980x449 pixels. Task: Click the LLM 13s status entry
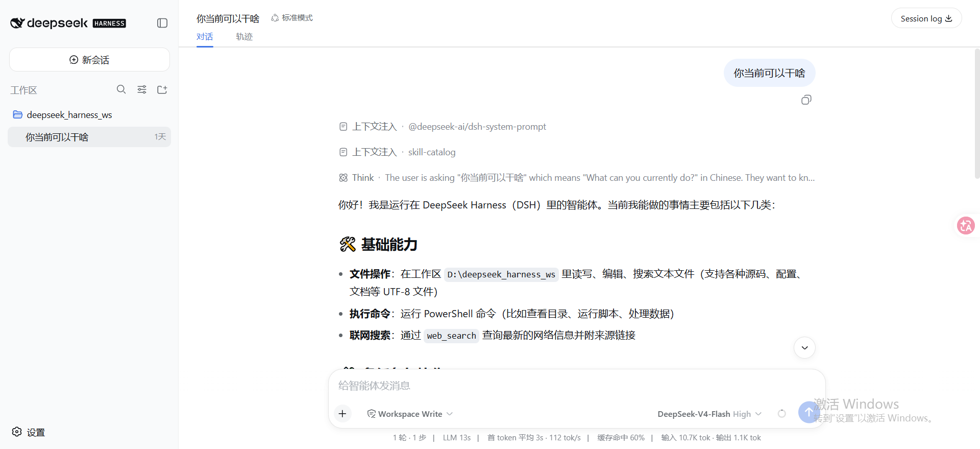coord(457,438)
